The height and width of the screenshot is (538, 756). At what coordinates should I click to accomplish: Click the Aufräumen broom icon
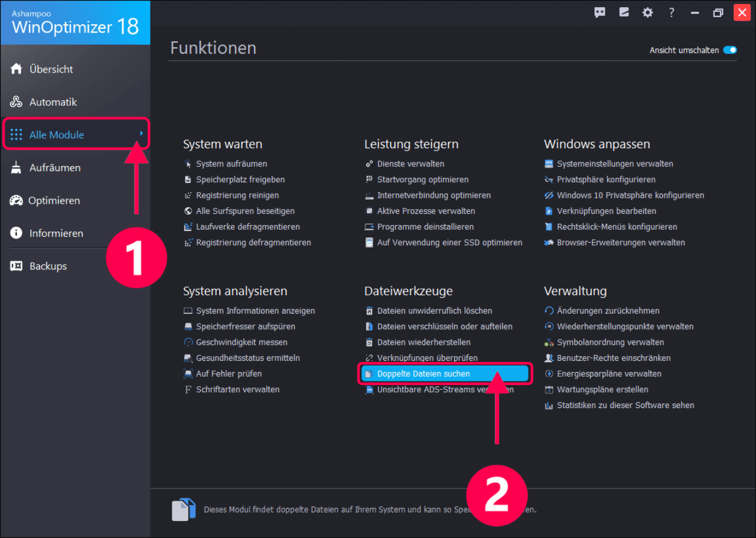tap(17, 168)
